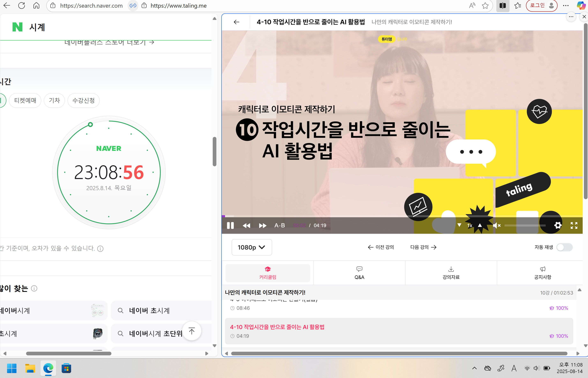Fast-forward the video with double-right arrows

(262, 225)
